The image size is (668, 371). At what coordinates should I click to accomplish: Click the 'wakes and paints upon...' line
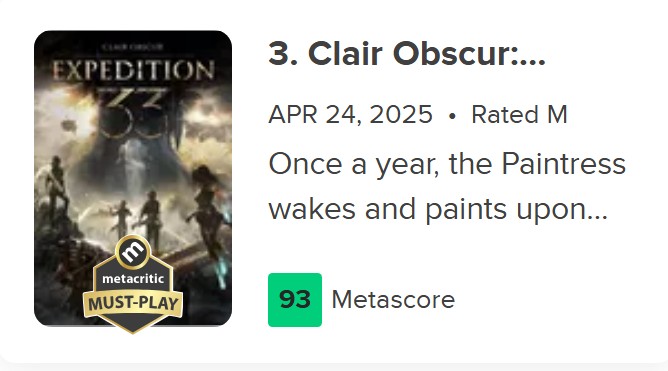(438, 209)
